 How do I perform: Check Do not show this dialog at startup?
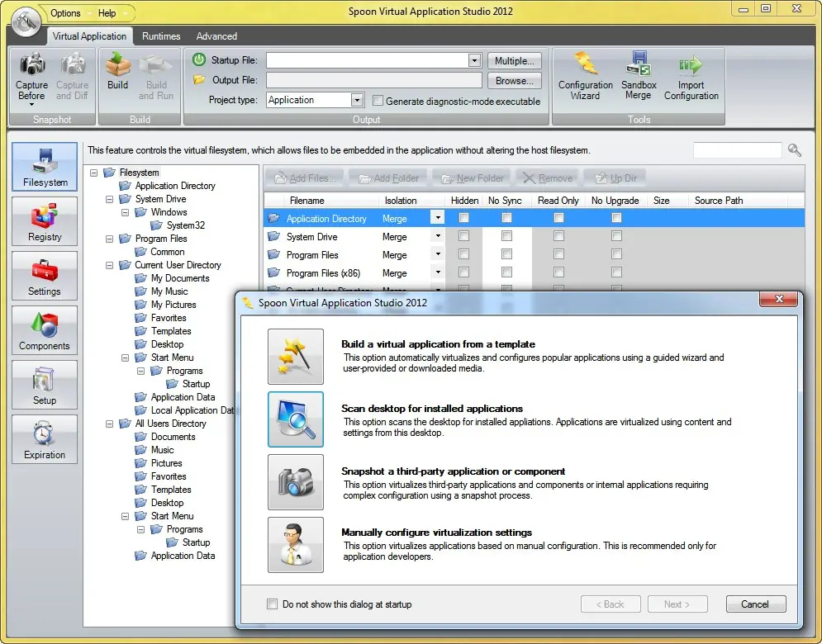[x=272, y=604]
